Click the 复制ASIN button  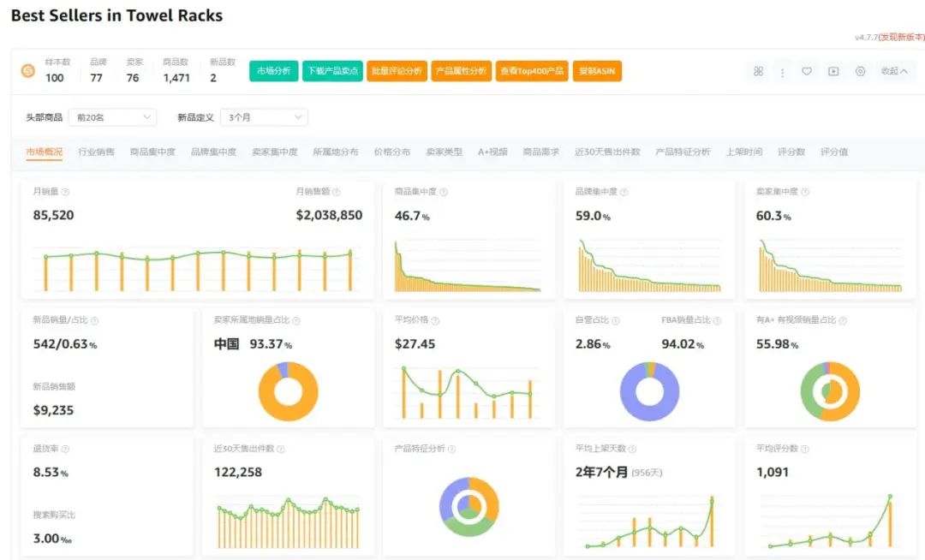tap(597, 71)
